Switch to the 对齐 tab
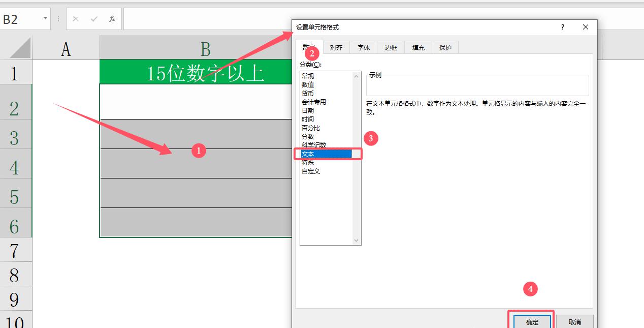The image size is (644, 328). tap(336, 47)
